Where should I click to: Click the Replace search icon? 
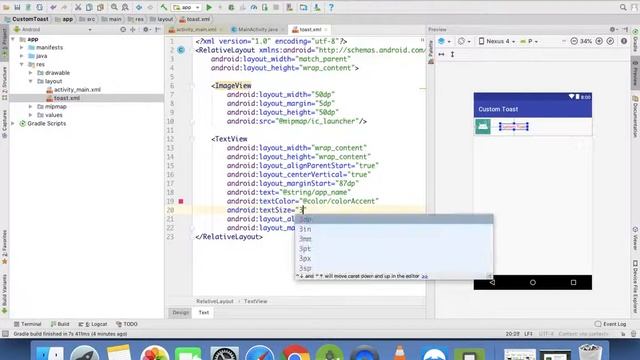coord(125,7)
